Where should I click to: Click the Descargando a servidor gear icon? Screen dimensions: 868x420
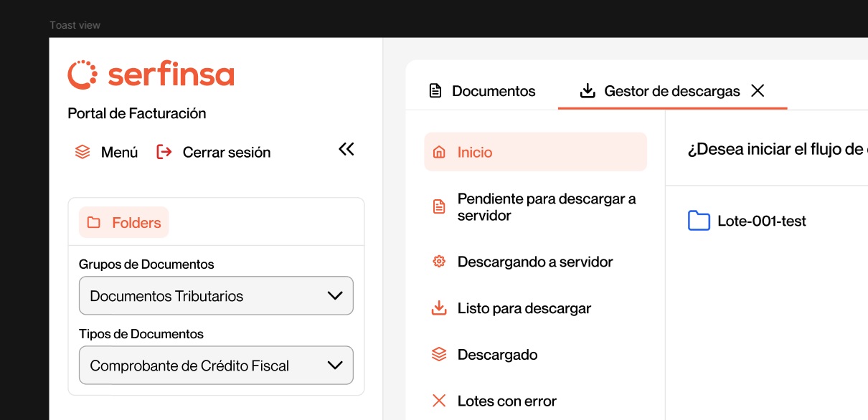pos(439,262)
